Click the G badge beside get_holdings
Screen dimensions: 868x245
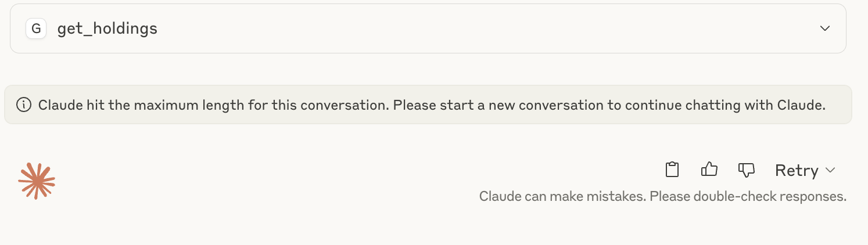36,28
